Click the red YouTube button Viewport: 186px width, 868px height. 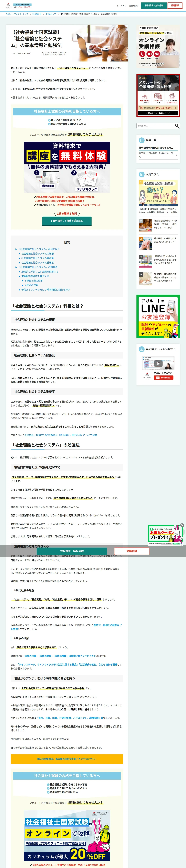[164, 378]
